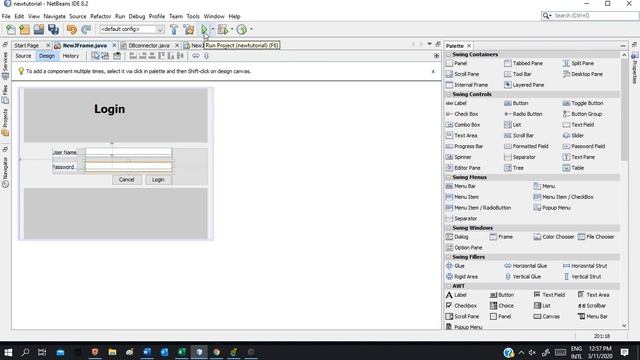Collapse the AWT palette section

point(449,286)
